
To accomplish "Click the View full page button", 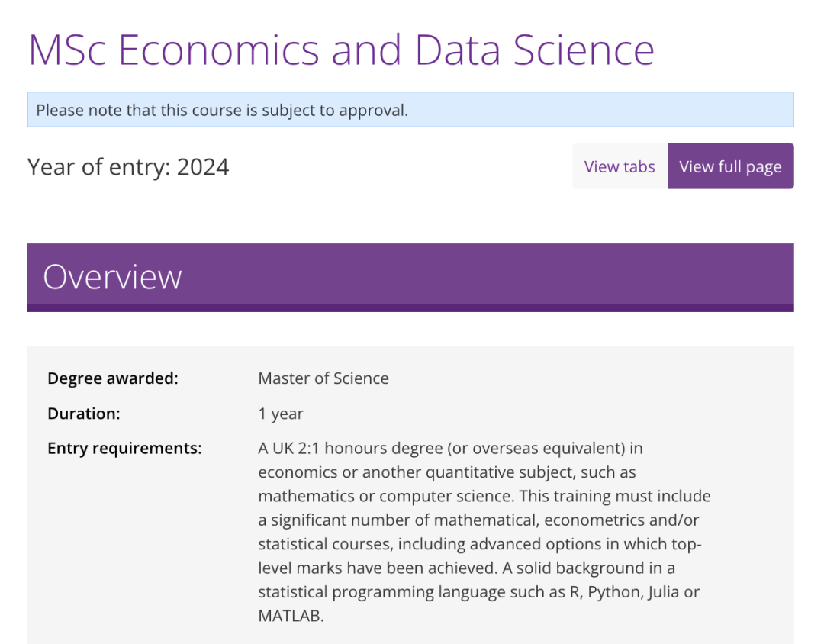I will coord(730,166).
